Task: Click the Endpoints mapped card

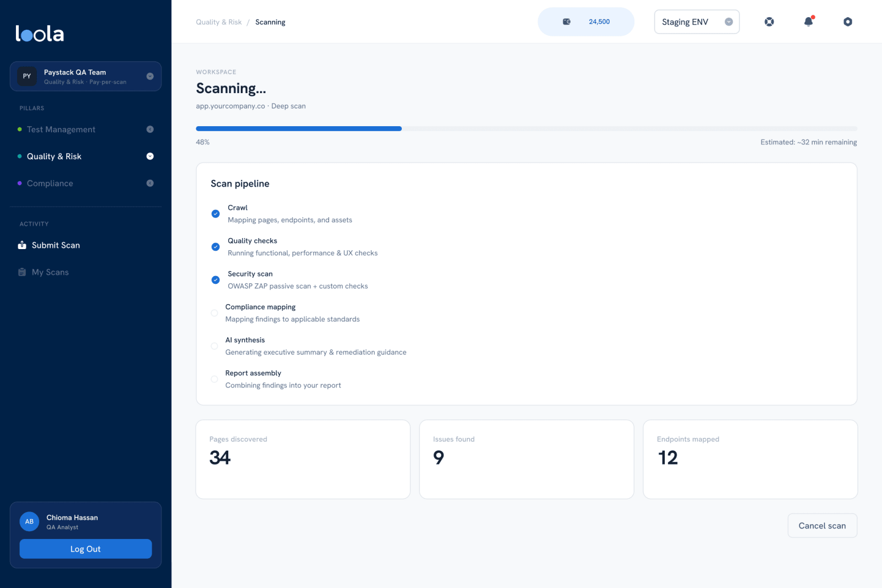Action: 750,460
